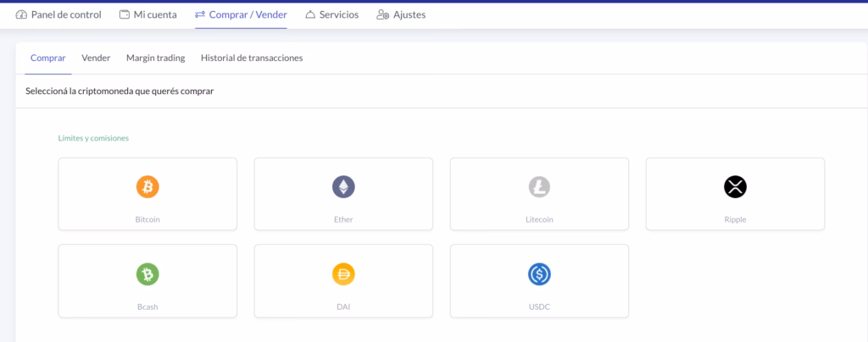
Task: Click the 'Seleccioná la criptomoneda que querés comprar' heading
Action: (x=120, y=91)
